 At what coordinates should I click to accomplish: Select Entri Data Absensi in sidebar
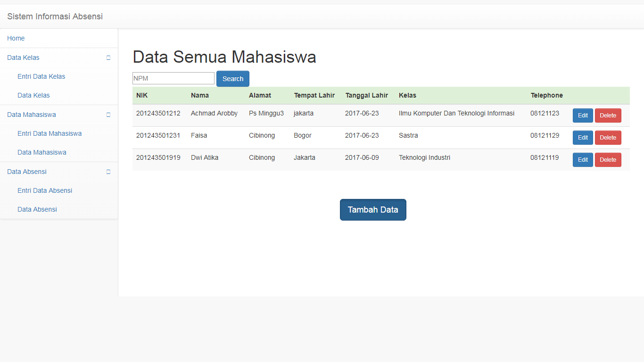45,190
